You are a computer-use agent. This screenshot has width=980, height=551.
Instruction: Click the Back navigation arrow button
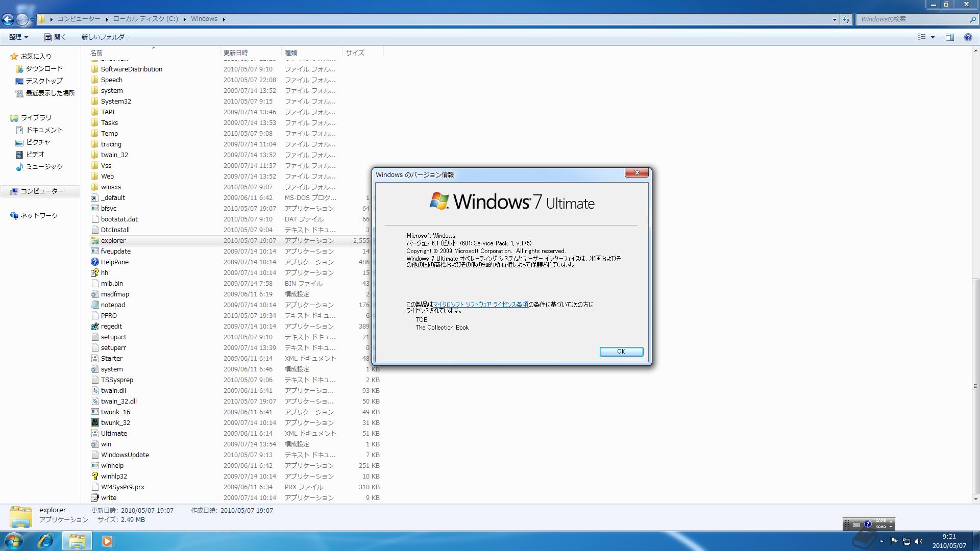coord(8,19)
